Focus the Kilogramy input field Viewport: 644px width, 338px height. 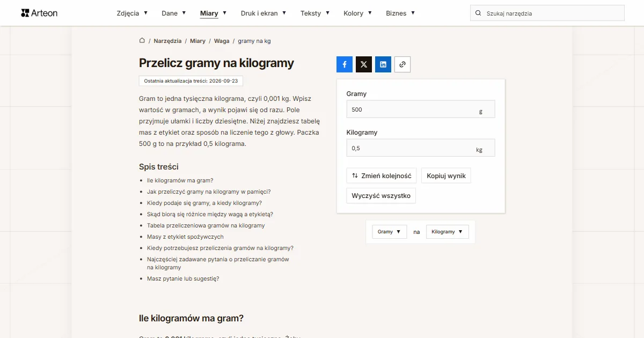pyautogui.click(x=421, y=148)
